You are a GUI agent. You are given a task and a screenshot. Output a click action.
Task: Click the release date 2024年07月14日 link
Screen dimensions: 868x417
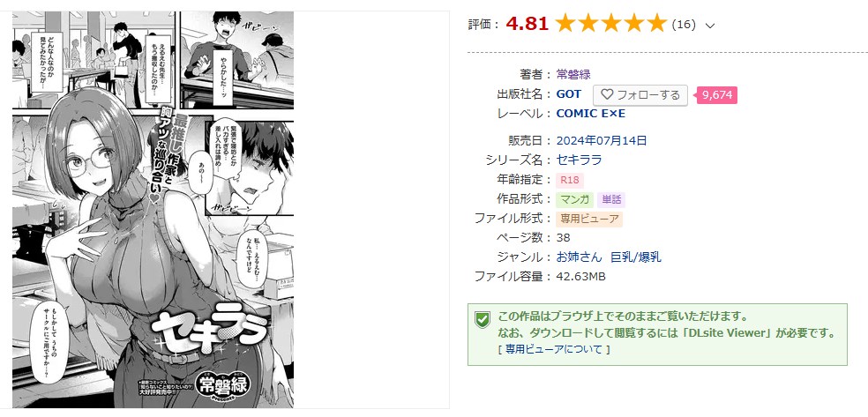point(602,140)
